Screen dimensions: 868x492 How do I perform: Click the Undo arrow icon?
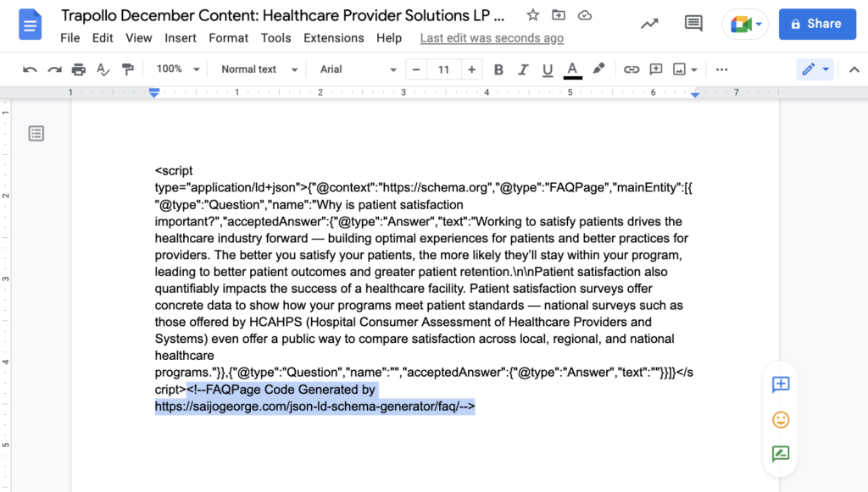(31, 69)
